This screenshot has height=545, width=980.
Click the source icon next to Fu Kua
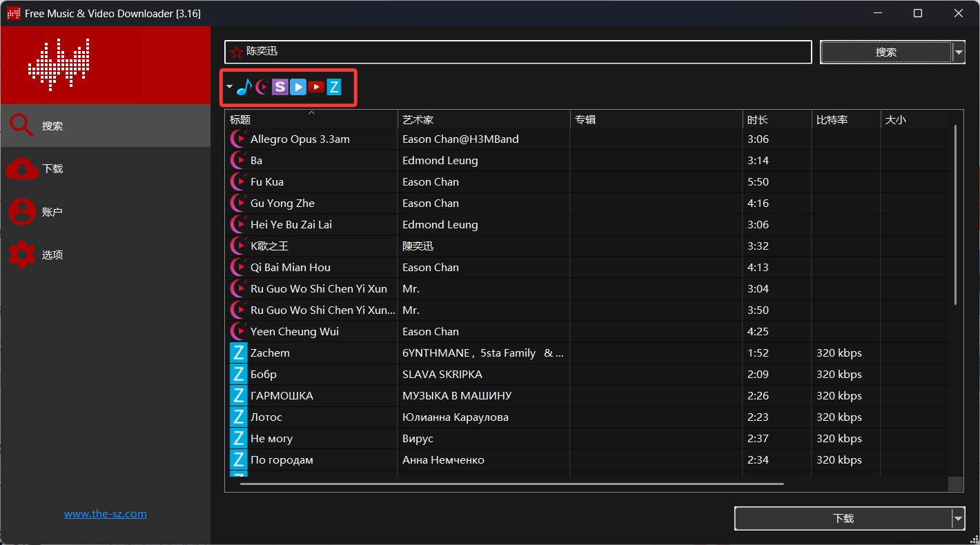pos(238,182)
